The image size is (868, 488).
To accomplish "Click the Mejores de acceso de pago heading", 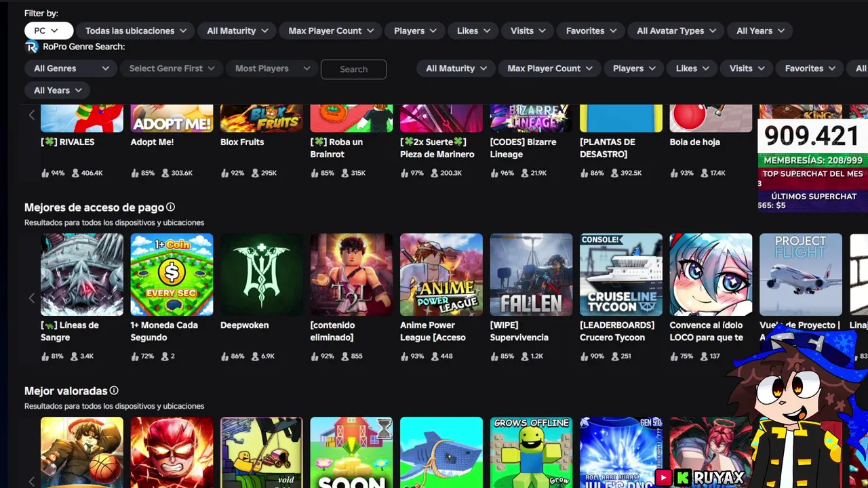I will 94,207.
